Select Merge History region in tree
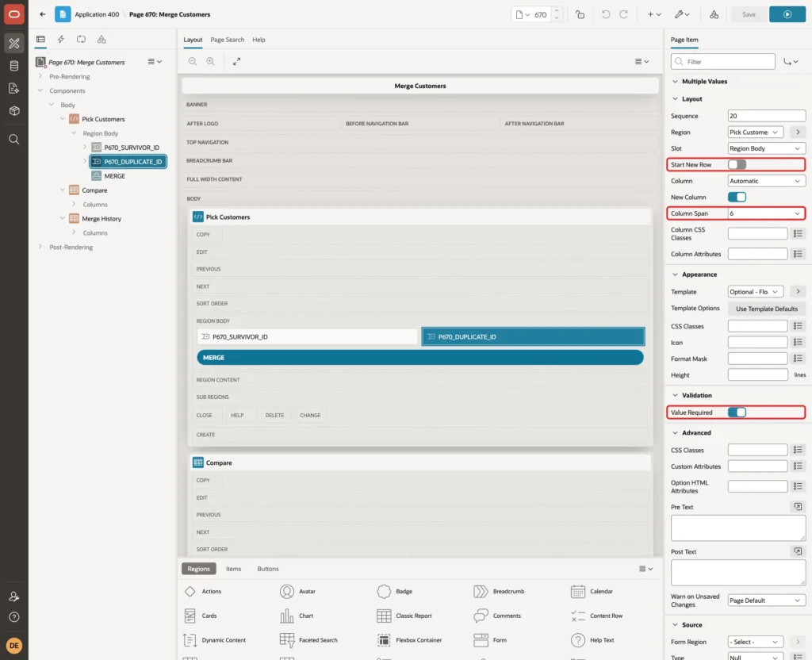812x660 pixels. coord(101,219)
